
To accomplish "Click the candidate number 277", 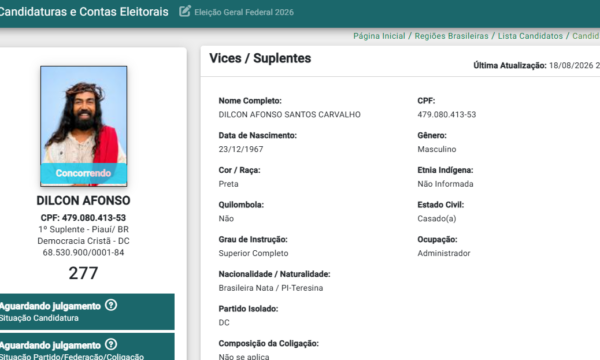I will point(83,273).
